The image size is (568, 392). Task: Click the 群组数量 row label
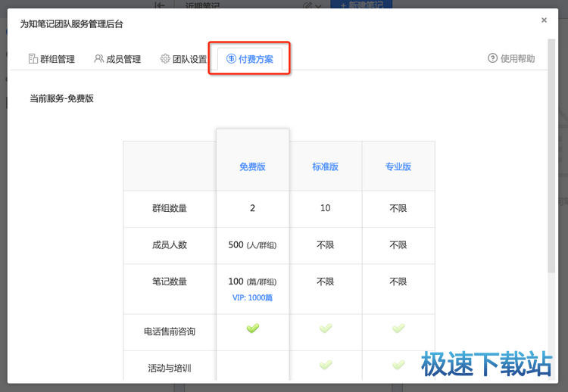click(170, 208)
